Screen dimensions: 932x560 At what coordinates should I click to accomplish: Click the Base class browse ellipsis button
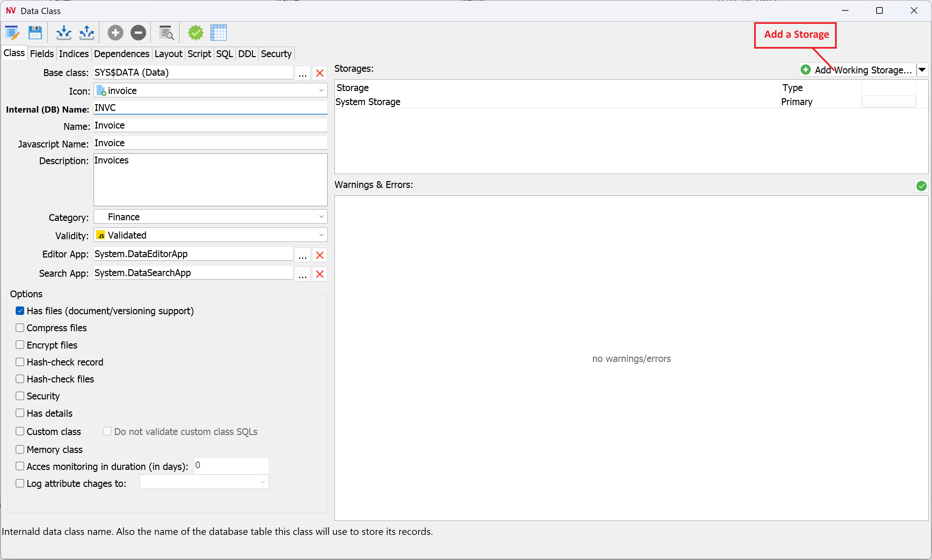tap(302, 73)
